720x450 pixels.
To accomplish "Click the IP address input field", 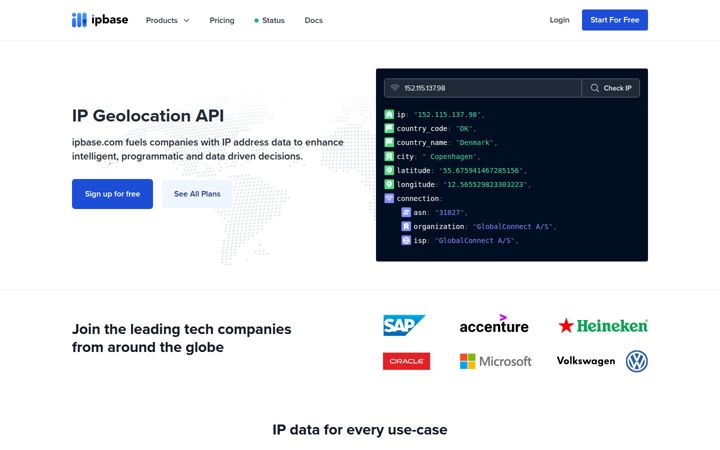I will [x=483, y=88].
